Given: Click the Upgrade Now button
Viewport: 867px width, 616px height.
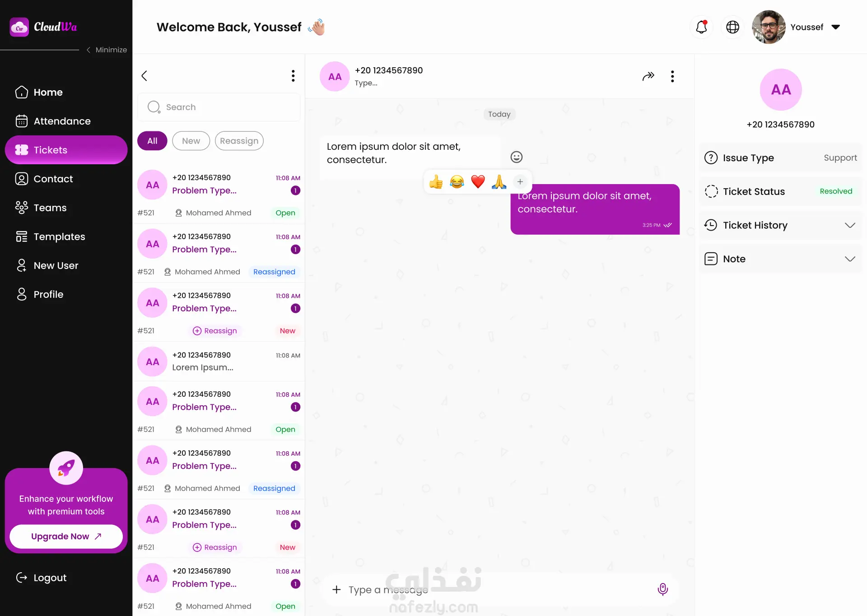Looking at the screenshot, I should (66, 537).
